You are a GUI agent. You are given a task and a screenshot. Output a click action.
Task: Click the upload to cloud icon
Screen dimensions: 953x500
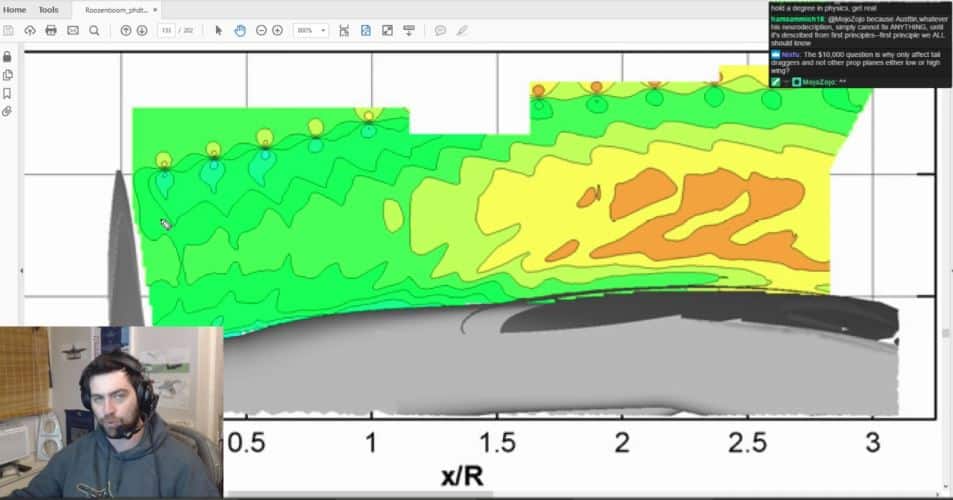(x=30, y=30)
